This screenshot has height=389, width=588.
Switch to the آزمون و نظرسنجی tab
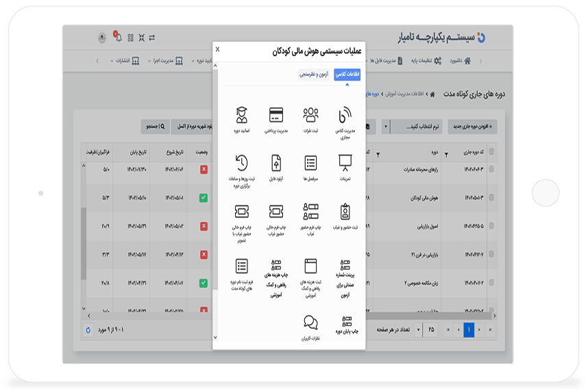(x=315, y=75)
